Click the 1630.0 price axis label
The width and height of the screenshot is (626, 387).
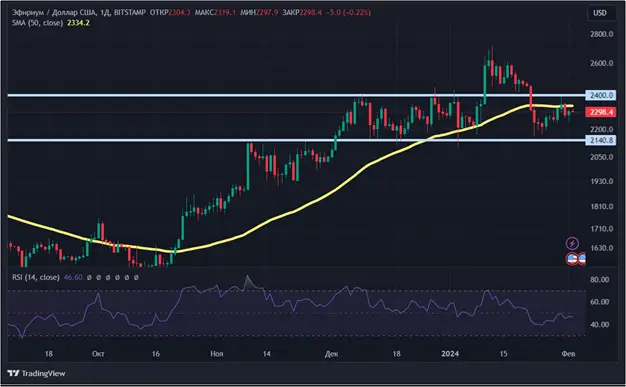pos(602,248)
